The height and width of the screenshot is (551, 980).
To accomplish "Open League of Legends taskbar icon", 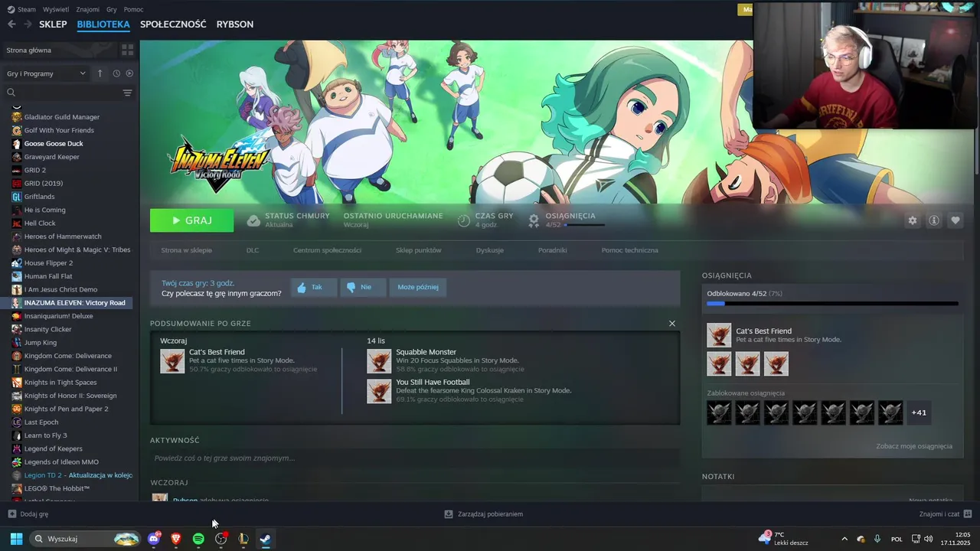I will (x=243, y=539).
